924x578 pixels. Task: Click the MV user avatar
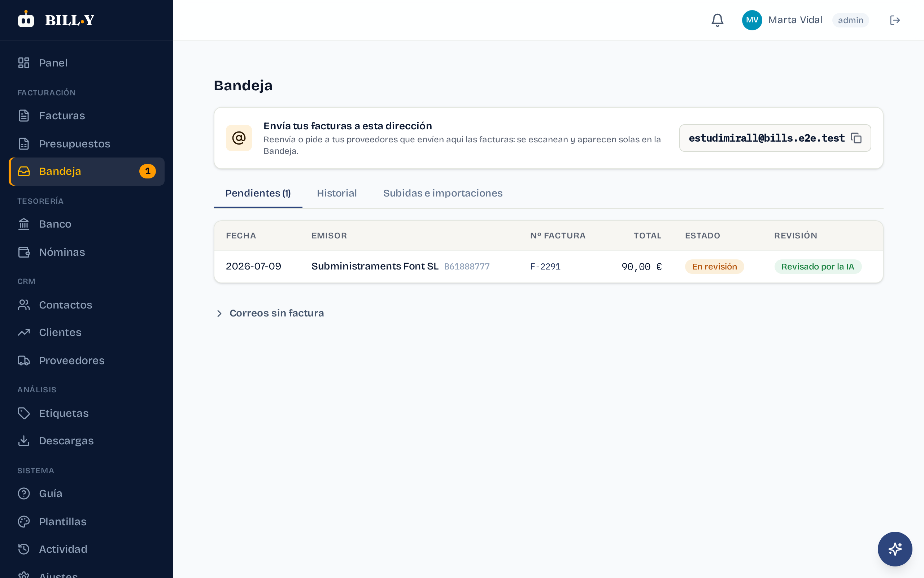tap(752, 20)
